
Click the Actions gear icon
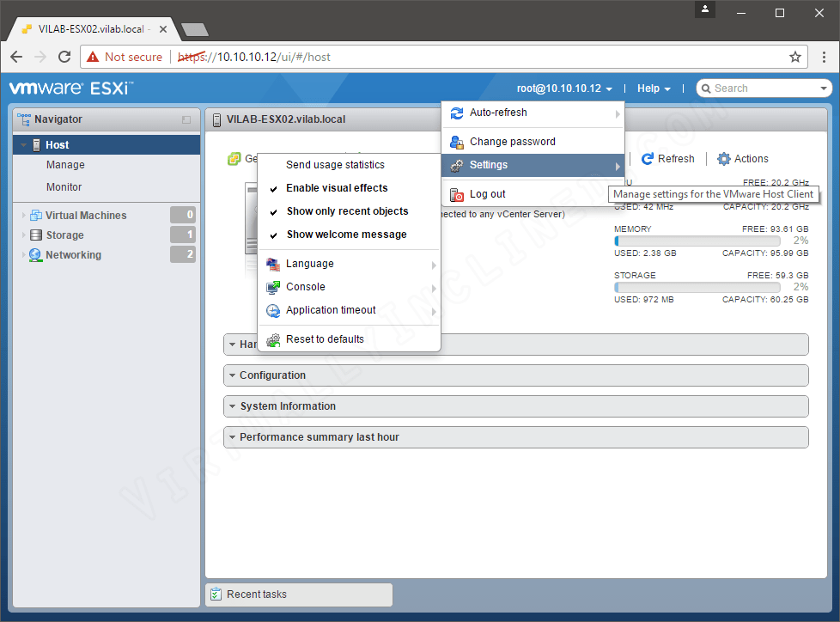click(722, 158)
